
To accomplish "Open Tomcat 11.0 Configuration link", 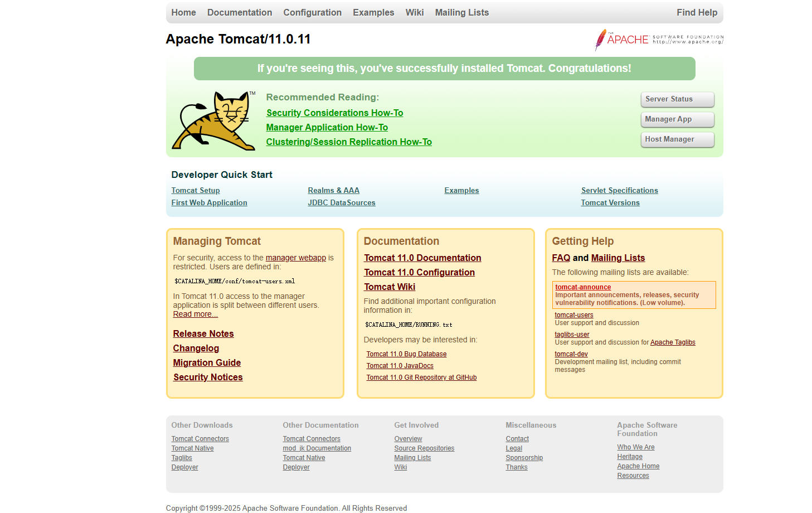I will point(419,272).
